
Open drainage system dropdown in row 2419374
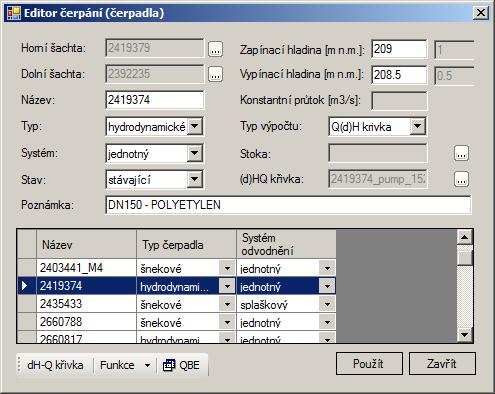327,286
